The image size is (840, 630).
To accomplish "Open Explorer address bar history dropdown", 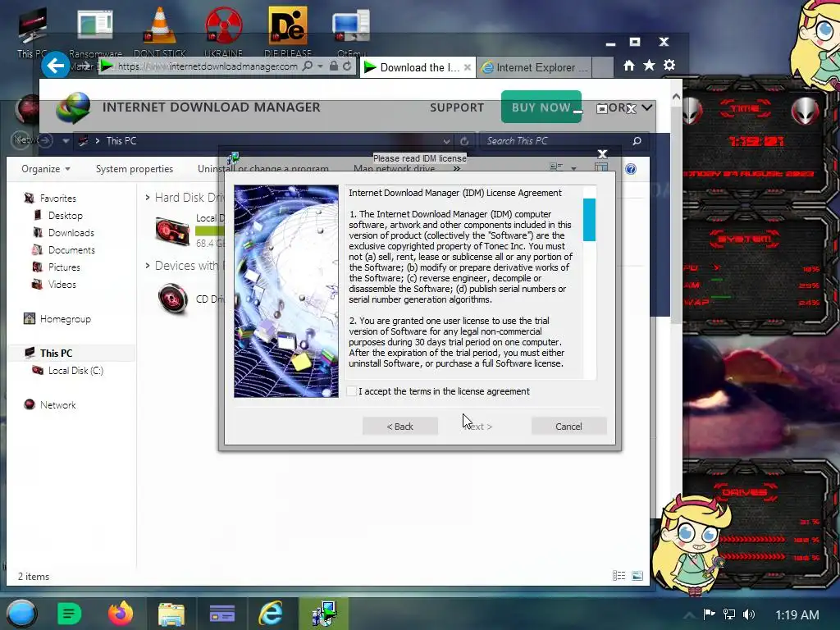I will 446,141.
